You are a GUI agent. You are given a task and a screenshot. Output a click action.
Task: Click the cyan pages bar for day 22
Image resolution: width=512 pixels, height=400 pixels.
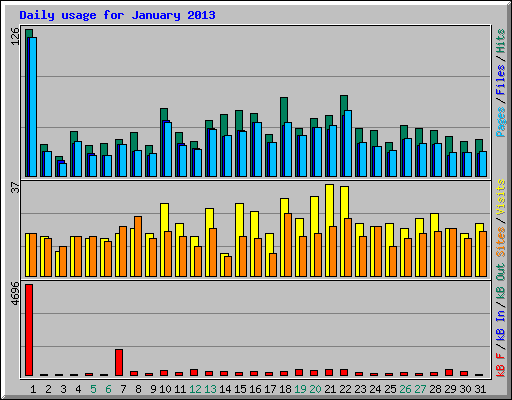348,143
